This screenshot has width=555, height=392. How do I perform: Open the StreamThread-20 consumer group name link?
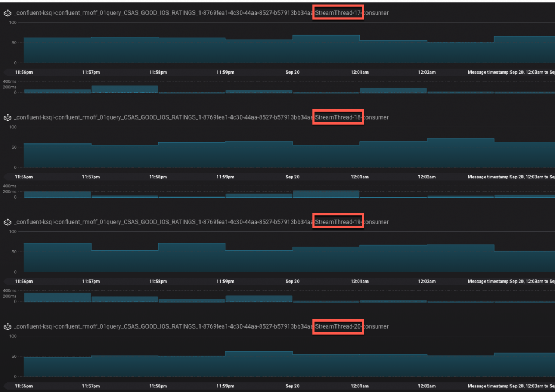[x=163, y=326]
